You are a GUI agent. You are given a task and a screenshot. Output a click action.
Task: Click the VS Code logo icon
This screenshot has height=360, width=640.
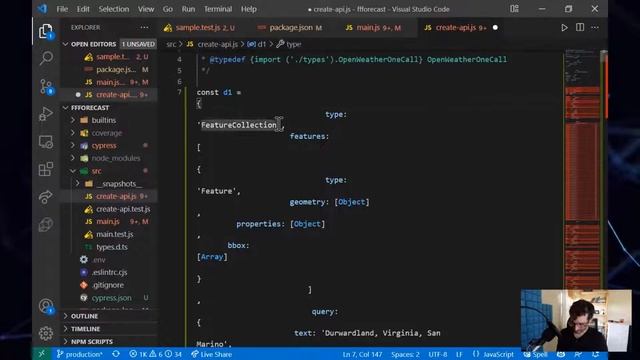pos(42,9)
